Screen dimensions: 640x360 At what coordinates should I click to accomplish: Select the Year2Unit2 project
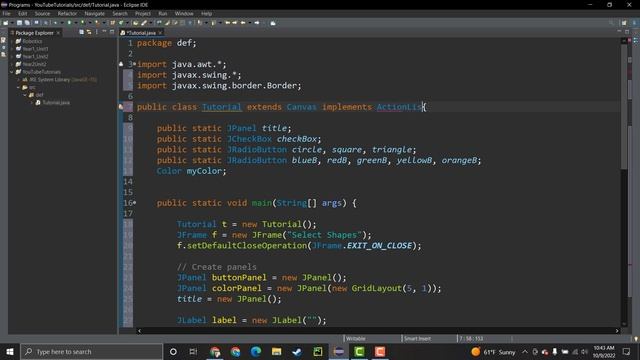34,64
